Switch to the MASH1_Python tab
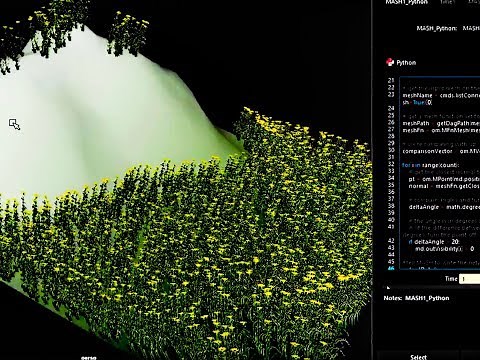The image size is (480, 360). click(x=406, y=2)
